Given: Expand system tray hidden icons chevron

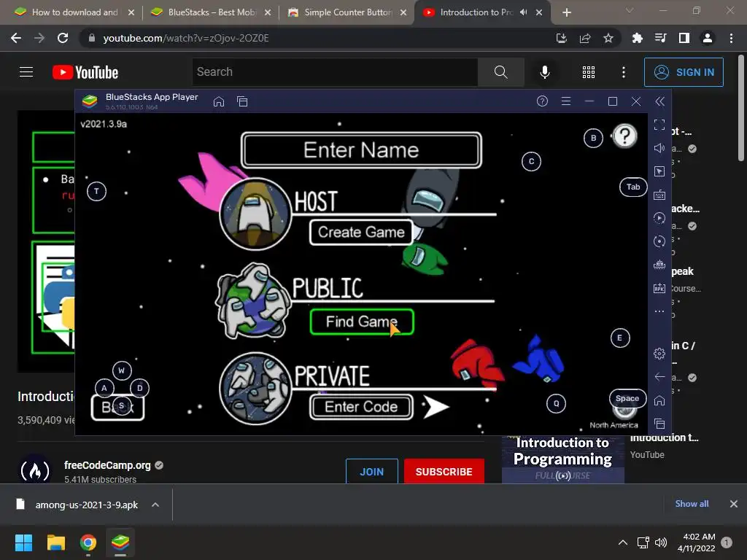Looking at the screenshot, I should click(x=622, y=542).
